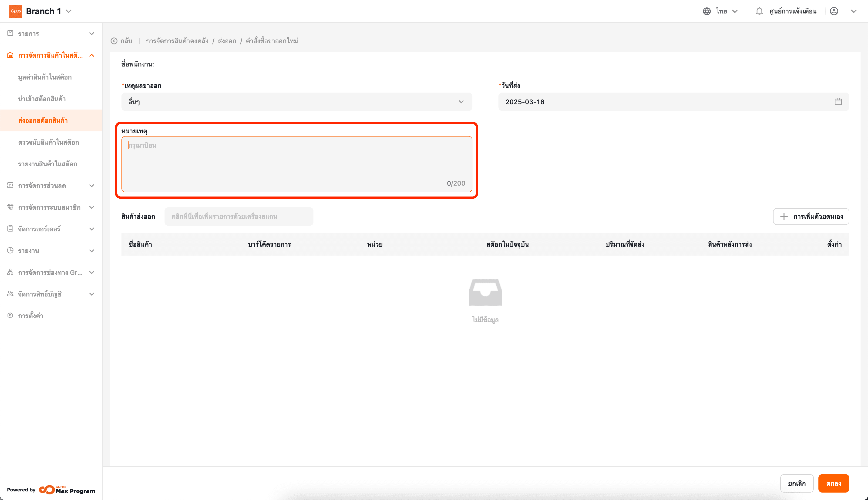Screen dimensions: 868x500
Task: Open the อื่นๆ reason dropdown
Action: tap(296, 102)
